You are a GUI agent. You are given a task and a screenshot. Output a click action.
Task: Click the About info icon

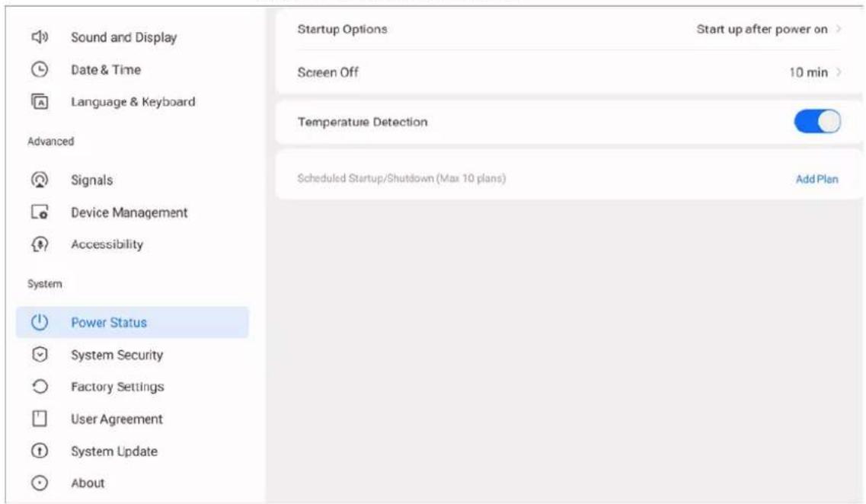pyautogui.click(x=39, y=483)
